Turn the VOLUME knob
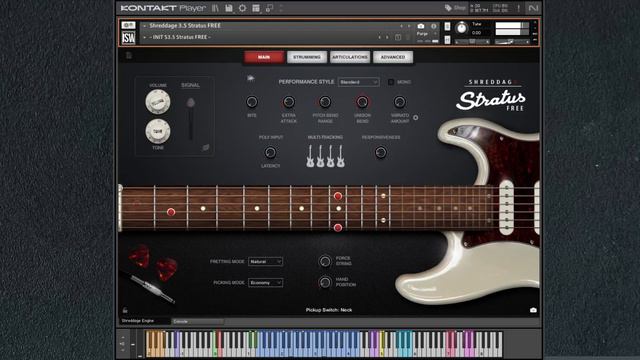The width and height of the screenshot is (640, 360). tap(158, 102)
